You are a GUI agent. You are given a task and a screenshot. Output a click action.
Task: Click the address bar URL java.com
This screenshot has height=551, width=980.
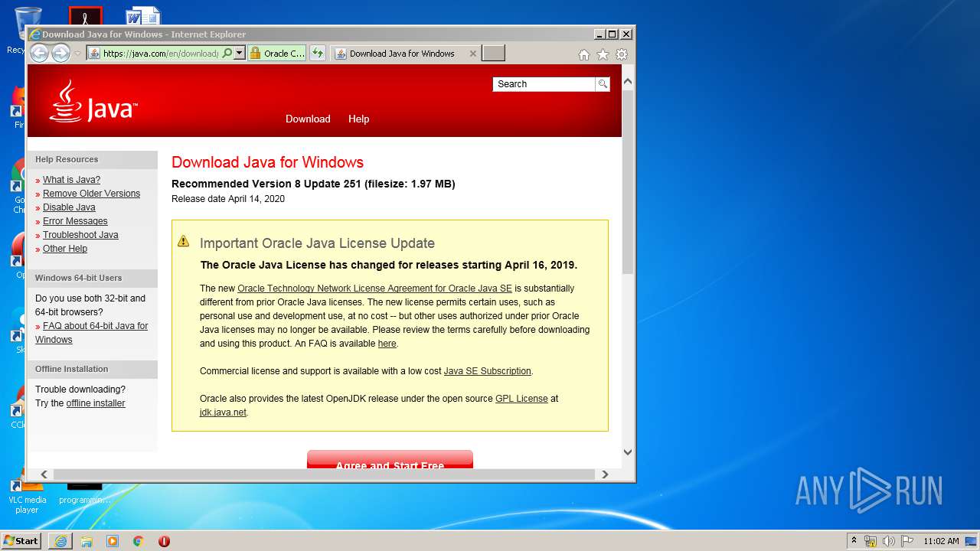click(x=161, y=54)
